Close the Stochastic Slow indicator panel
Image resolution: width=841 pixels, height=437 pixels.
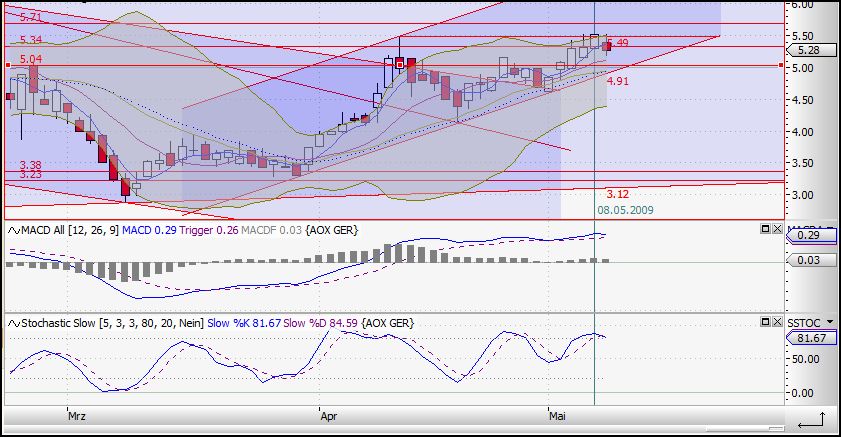click(777, 322)
